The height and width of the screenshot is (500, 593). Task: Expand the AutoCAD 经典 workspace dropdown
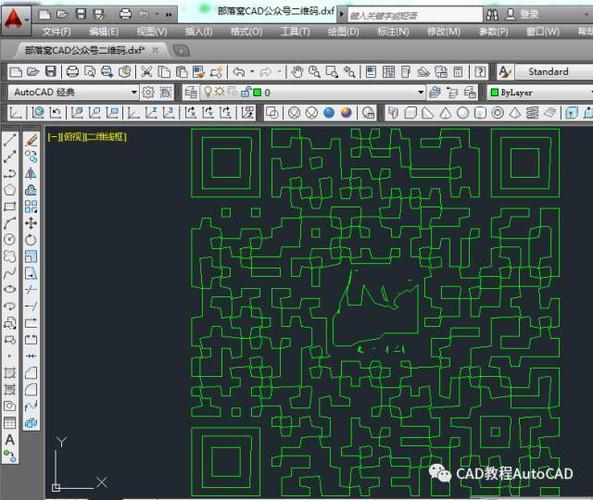134,92
